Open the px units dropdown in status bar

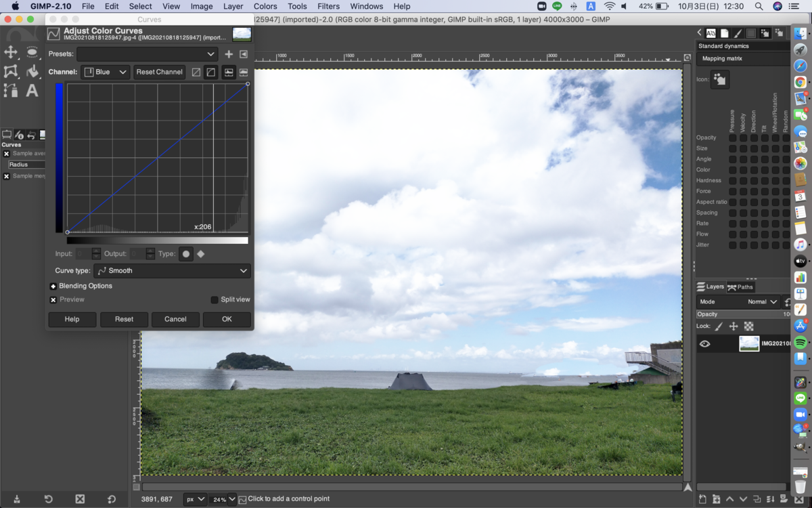[x=195, y=499]
